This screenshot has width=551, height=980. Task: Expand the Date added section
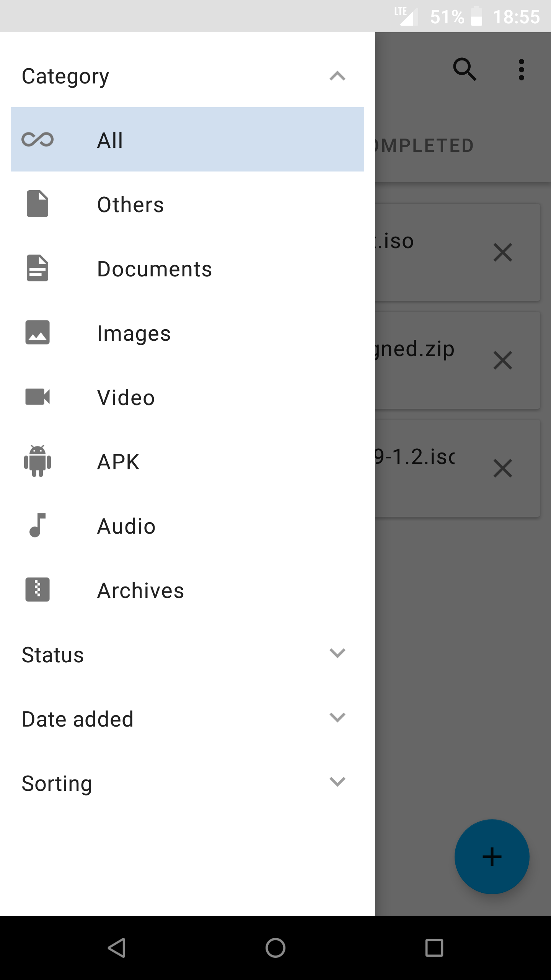click(337, 717)
